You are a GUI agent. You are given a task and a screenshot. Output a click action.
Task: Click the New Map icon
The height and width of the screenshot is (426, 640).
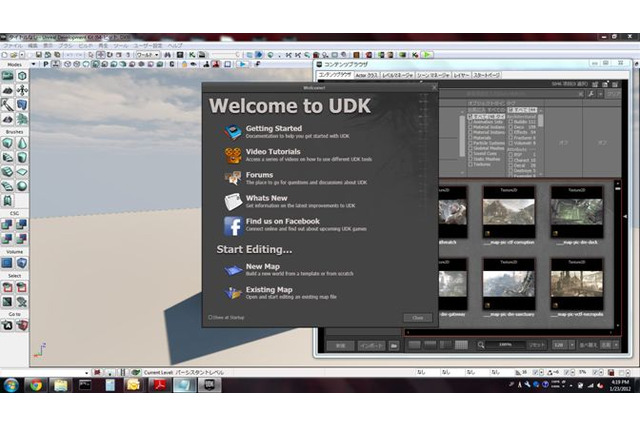pyautogui.click(x=232, y=269)
